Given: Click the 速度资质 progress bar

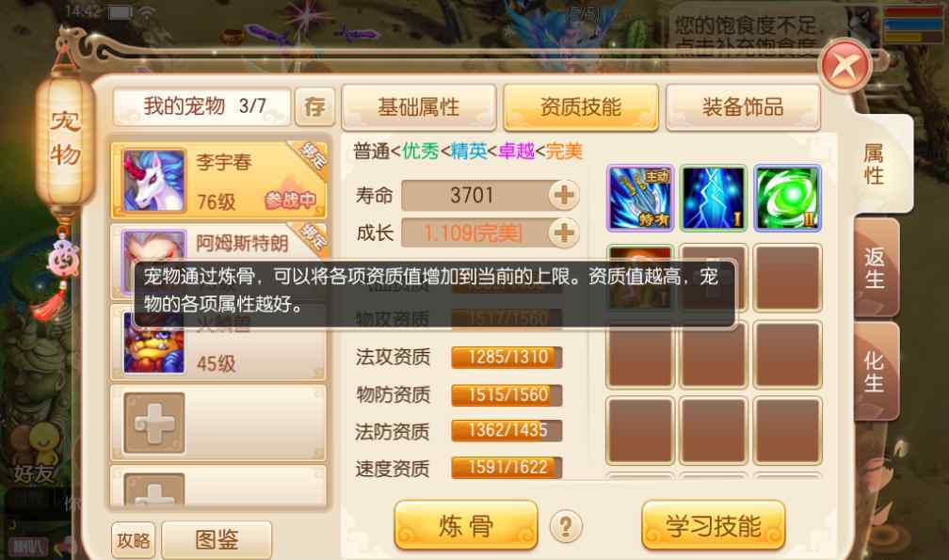Looking at the screenshot, I should pos(507,468).
